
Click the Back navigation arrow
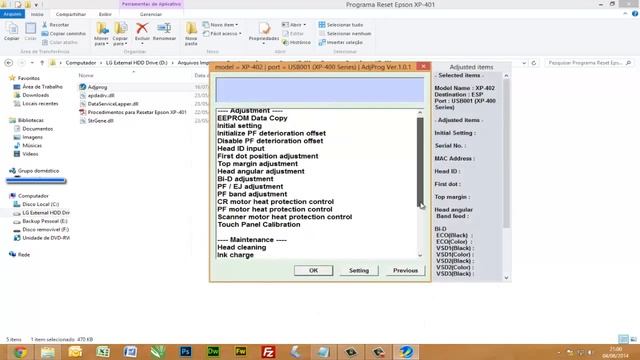click(x=9, y=63)
